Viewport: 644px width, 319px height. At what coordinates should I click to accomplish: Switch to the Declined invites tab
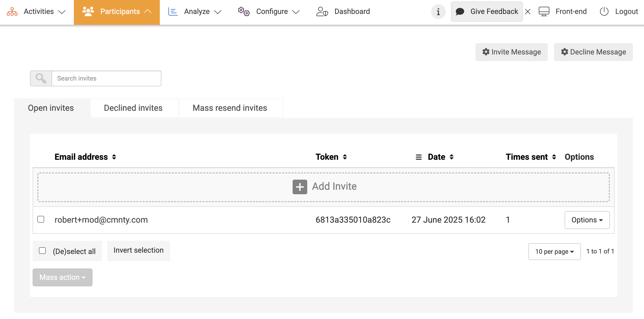coord(133,108)
